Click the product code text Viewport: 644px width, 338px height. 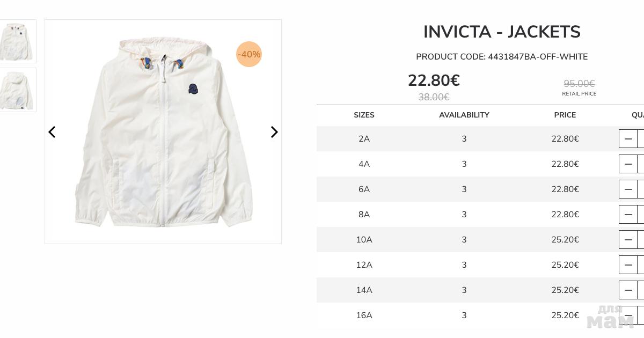tap(502, 57)
